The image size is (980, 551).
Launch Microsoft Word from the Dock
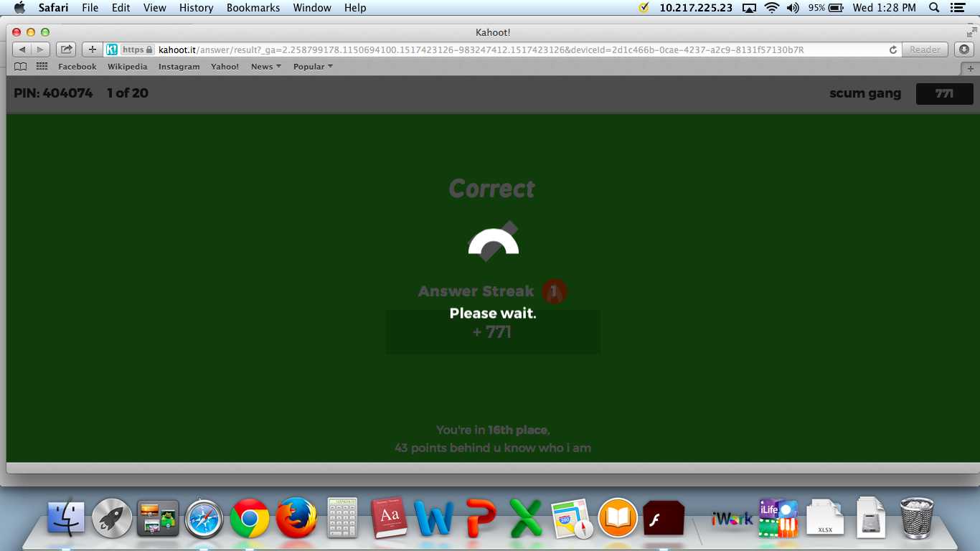pyautogui.click(x=434, y=518)
